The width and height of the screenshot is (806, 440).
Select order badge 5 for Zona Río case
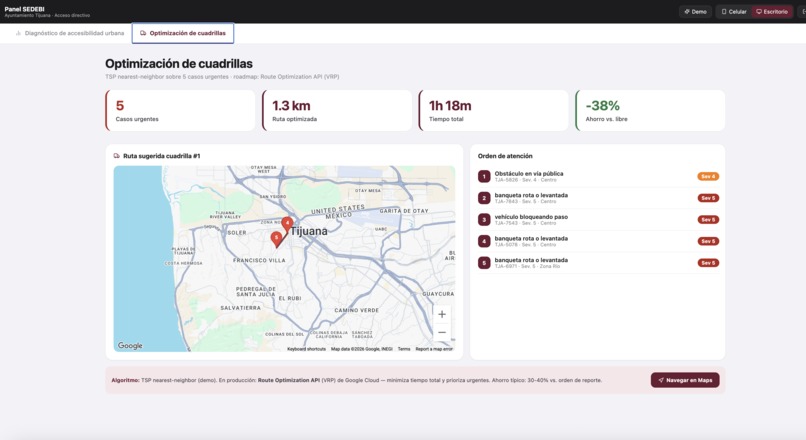484,263
